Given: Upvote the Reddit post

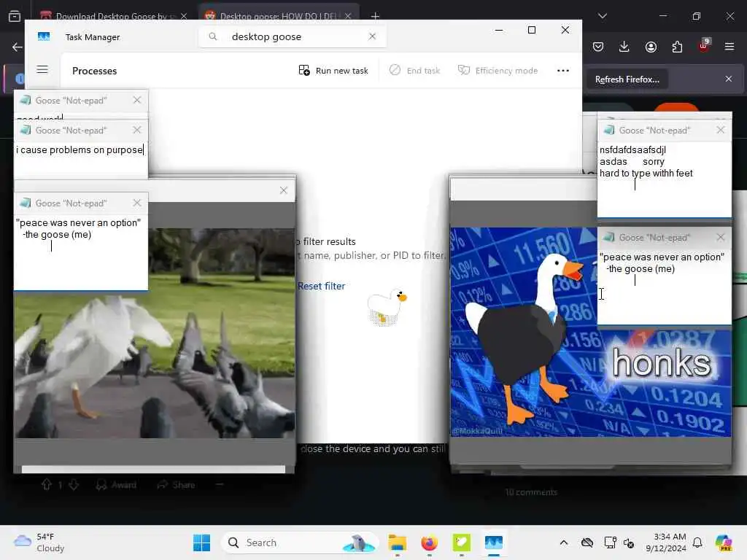Looking at the screenshot, I should 47,485.
